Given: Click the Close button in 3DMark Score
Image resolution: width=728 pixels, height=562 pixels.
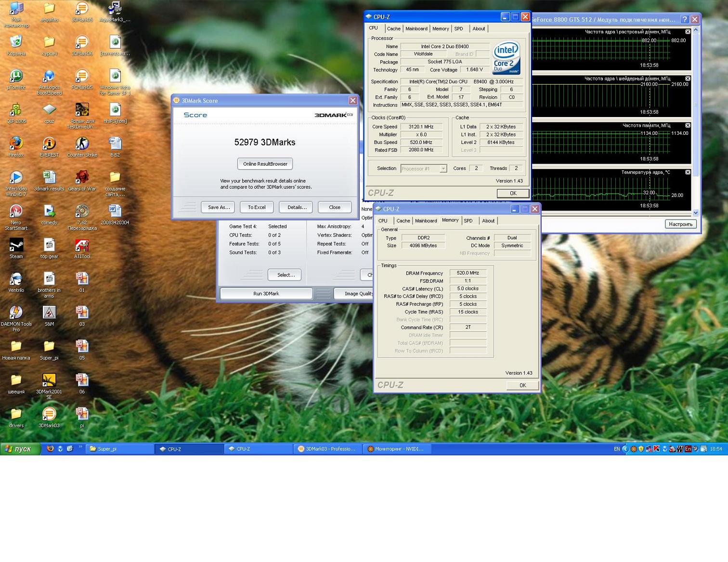Looking at the screenshot, I should coord(335,207).
